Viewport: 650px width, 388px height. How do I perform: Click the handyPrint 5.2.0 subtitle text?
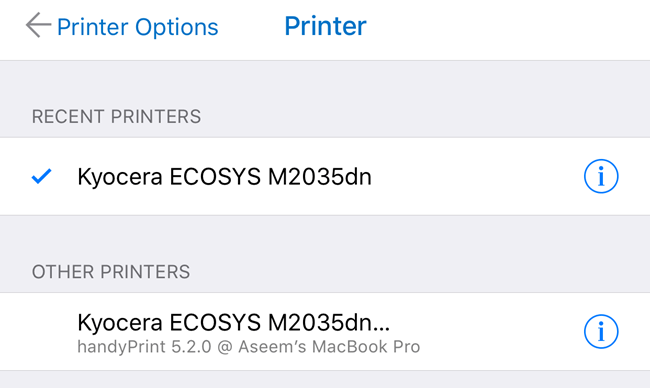click(145, 347)
